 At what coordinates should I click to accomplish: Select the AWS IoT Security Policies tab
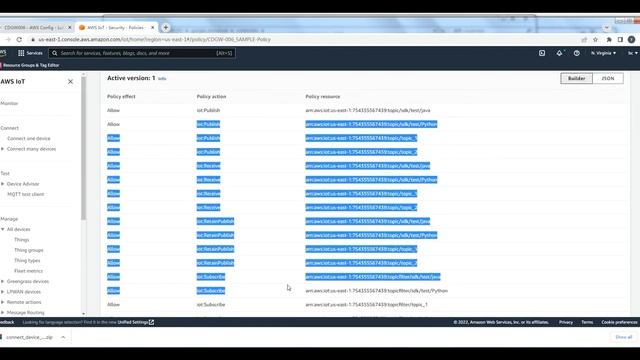coord(116,27)
